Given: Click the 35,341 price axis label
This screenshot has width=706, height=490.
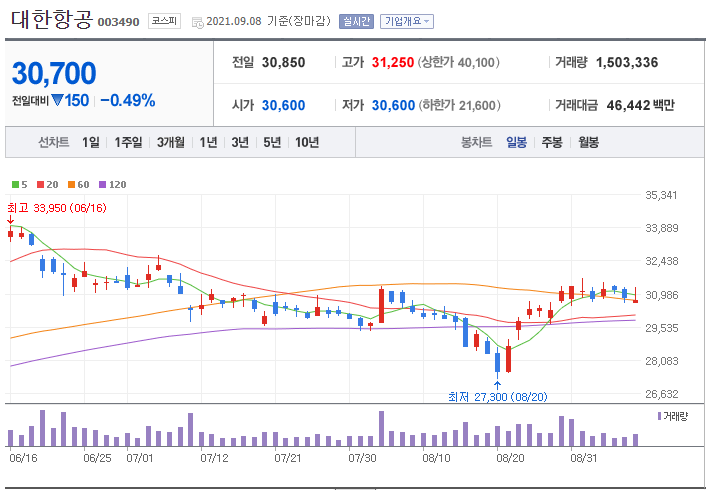Looking at the screenshot, I should (x=661, y=195).
